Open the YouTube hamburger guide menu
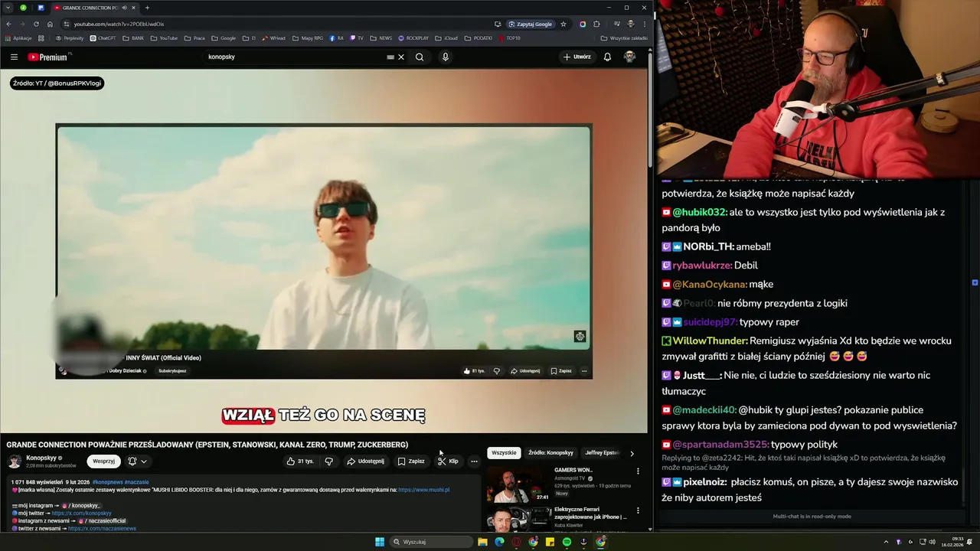The width and height of the screenshot is (980, 551). [x=14, y=57]
